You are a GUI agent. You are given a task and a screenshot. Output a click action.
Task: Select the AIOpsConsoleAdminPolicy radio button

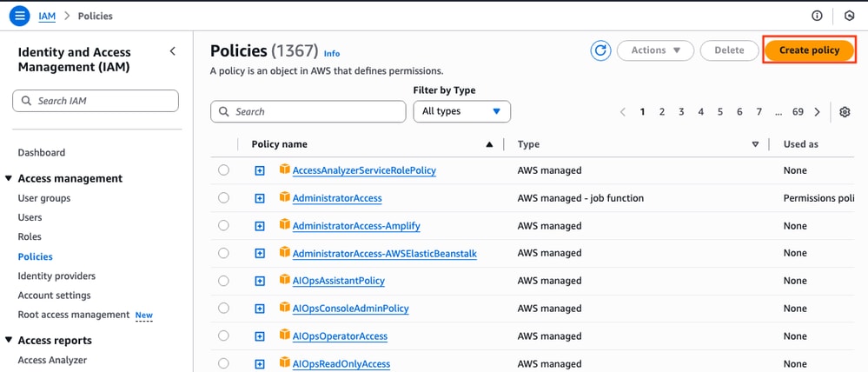click(223, 309)
